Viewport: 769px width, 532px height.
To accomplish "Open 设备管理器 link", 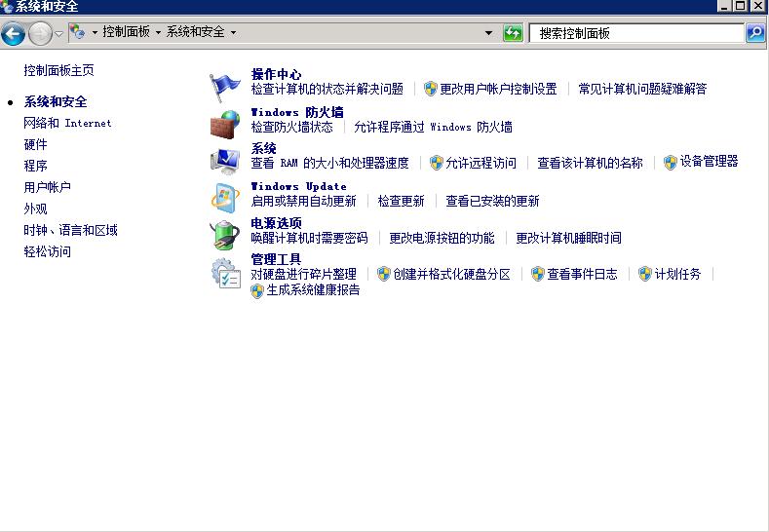I will [x=709, y=162].
